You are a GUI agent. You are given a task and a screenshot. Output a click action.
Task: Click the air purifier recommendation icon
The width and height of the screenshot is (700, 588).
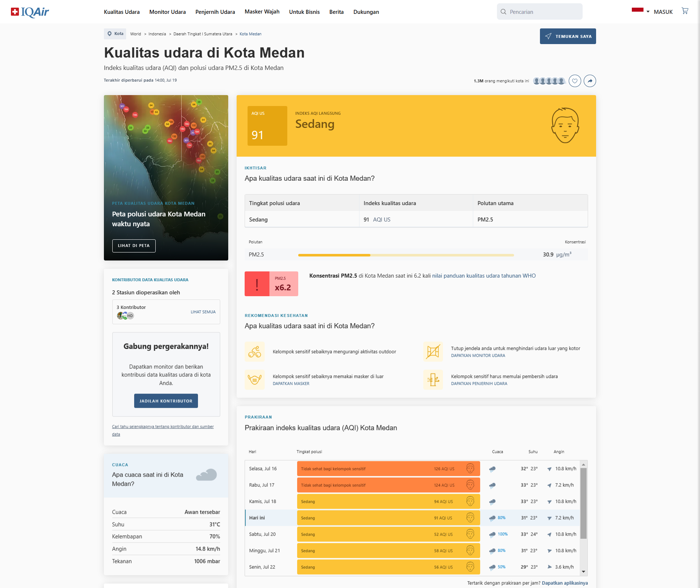click(433, 380)
